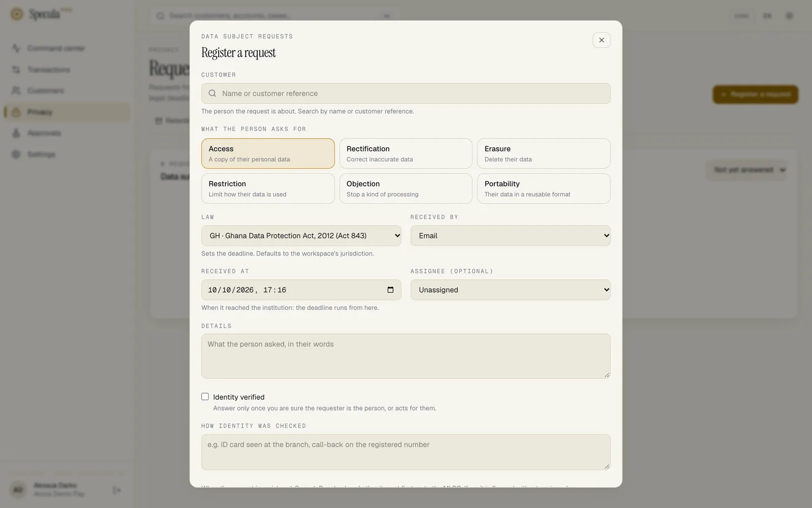Select the Objection request type
The width and height of the screenshot is (812, 508).
coord(406,188)
